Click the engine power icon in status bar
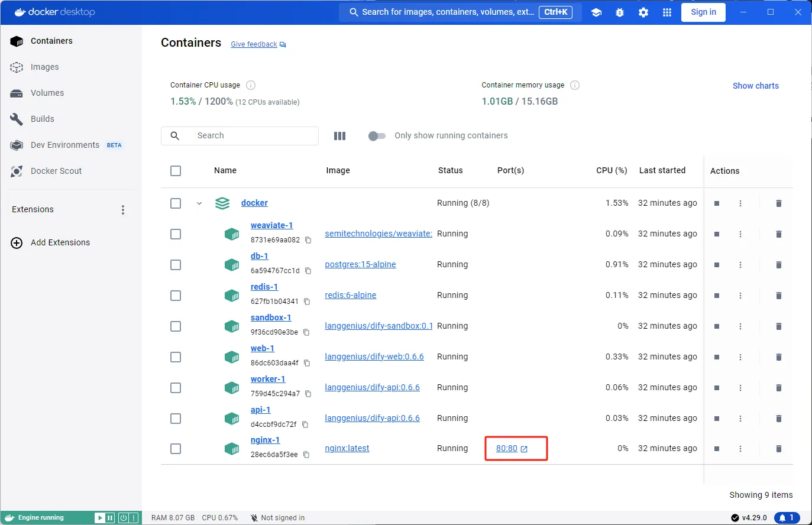Image resolution: width=812 pixels, height=525 pixels. point(124,518)
